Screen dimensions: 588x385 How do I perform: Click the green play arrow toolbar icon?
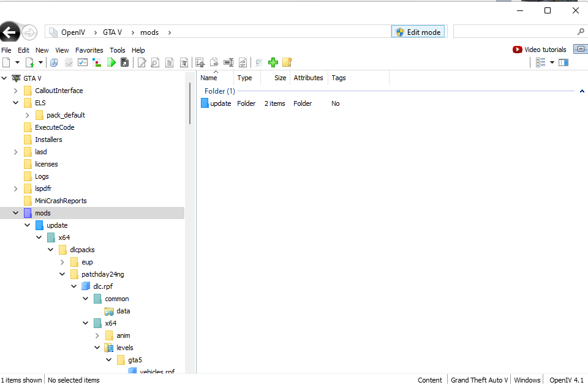point(111,62)
